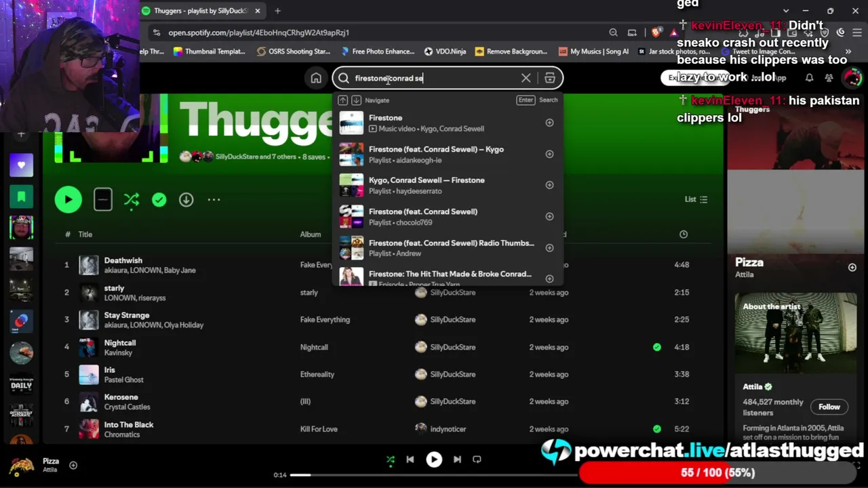Select chocolo769's Firestone playlist result
The image size is (868, 488).
point(447,216)
